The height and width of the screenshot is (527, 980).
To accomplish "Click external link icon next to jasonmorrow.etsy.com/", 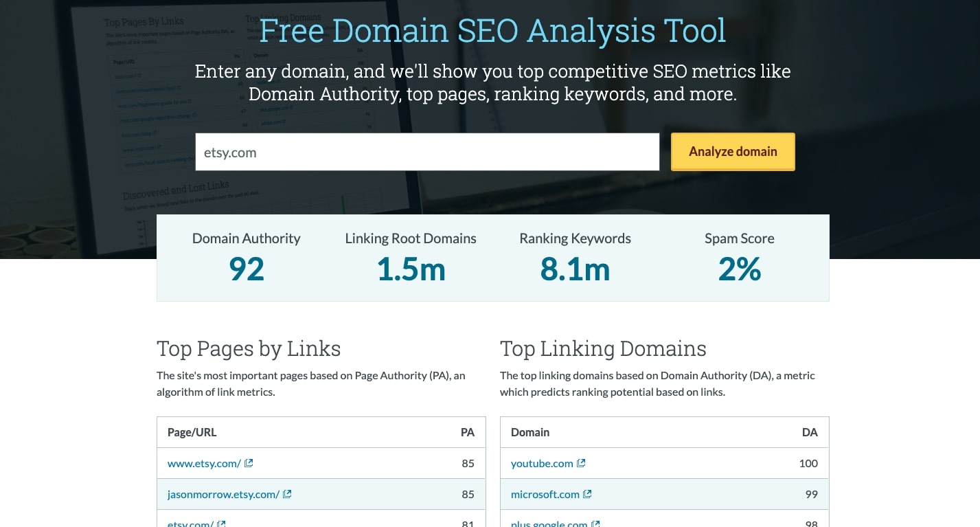I will pyautogui.click(x=287, y=494).
